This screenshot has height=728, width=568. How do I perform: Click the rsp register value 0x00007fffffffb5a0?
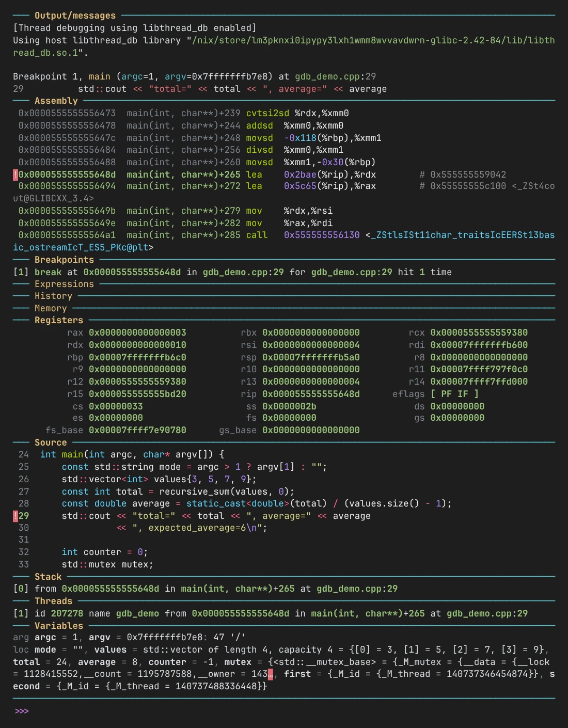pos(311,357)
